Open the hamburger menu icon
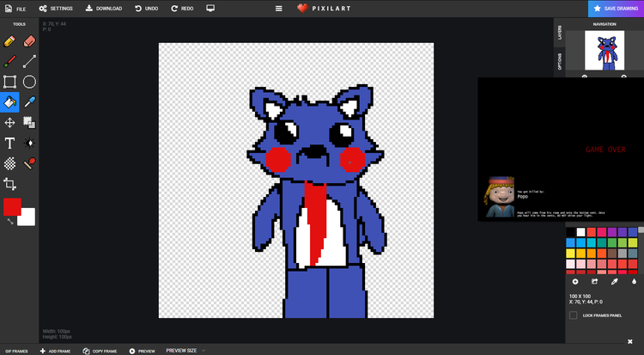The height and width of the screenshot is (355, 644). (278, 9)
